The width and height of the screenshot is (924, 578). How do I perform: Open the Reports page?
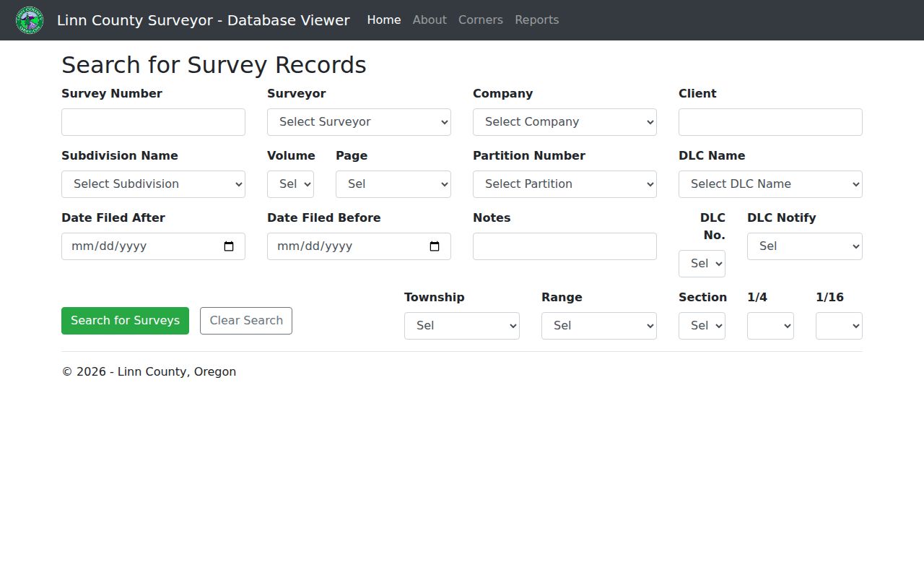[537, 20]
